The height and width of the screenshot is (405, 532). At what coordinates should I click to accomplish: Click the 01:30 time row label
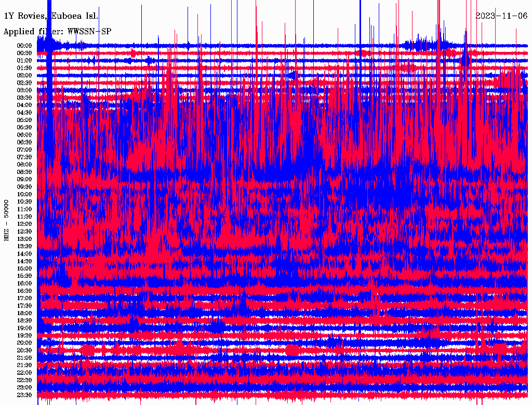24,68
